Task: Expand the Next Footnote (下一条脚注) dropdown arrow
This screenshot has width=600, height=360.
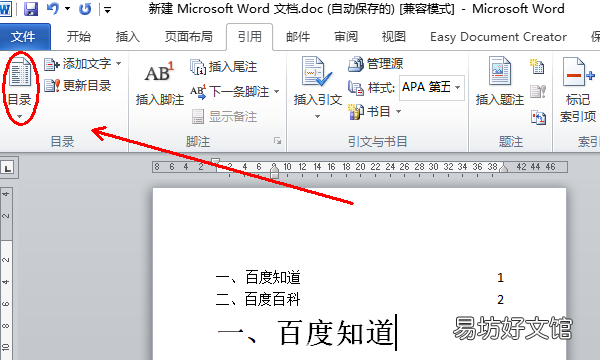Action: click(x=276, y=92)
